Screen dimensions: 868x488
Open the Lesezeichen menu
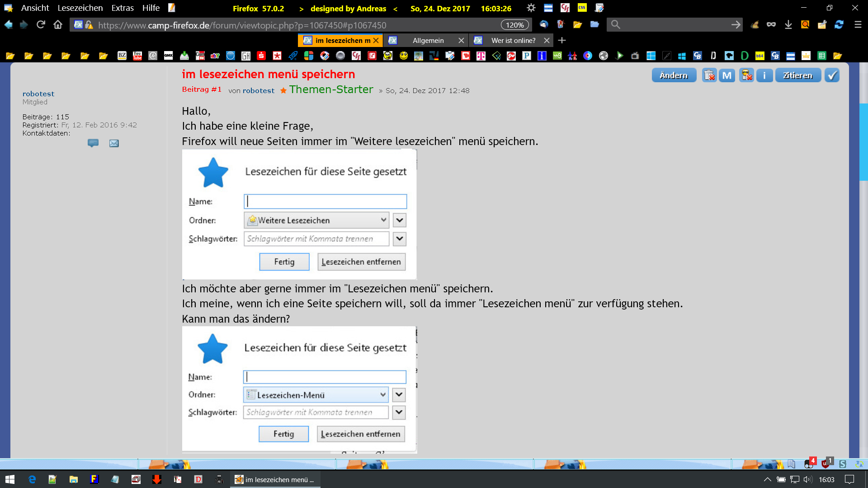[80, 8]
